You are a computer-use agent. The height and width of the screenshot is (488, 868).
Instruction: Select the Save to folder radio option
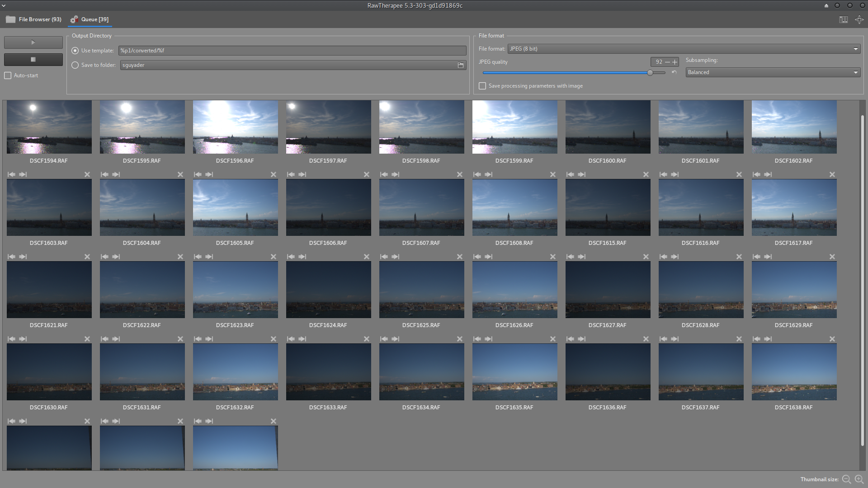point(75,65)
